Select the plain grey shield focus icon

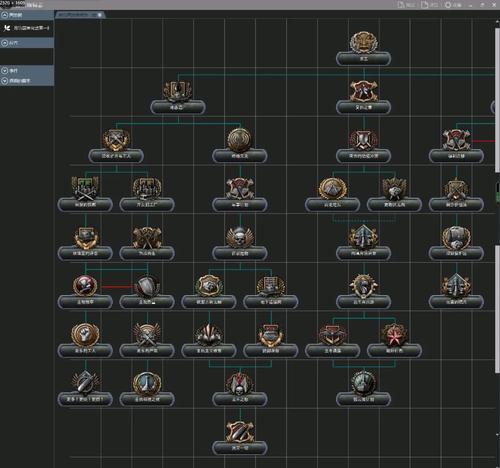147,286
